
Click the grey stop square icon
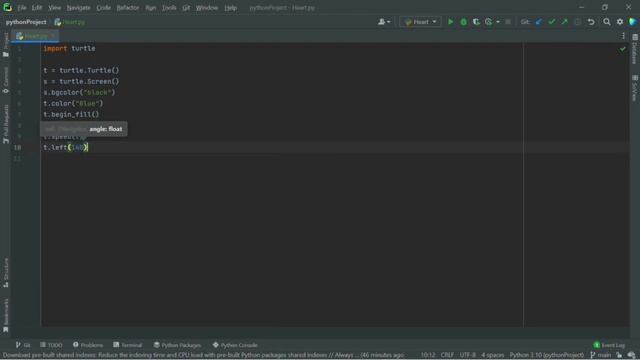(x=508, y=22)
